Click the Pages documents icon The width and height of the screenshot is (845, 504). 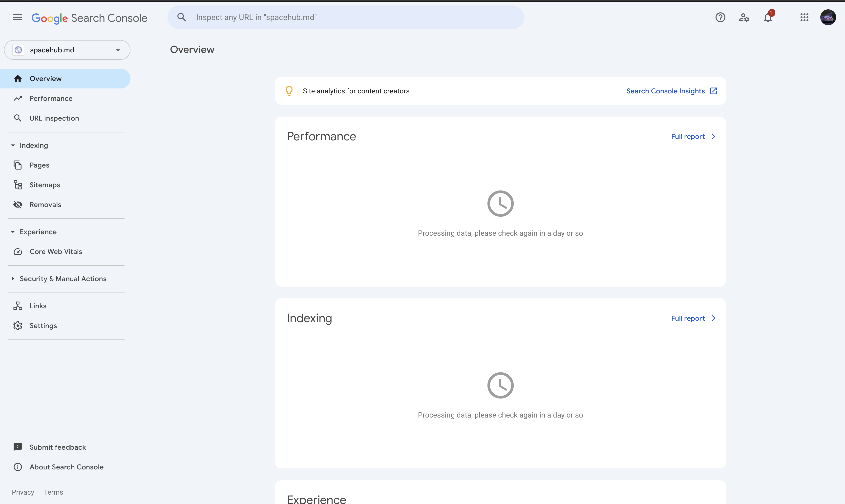(x=18, y=165)
